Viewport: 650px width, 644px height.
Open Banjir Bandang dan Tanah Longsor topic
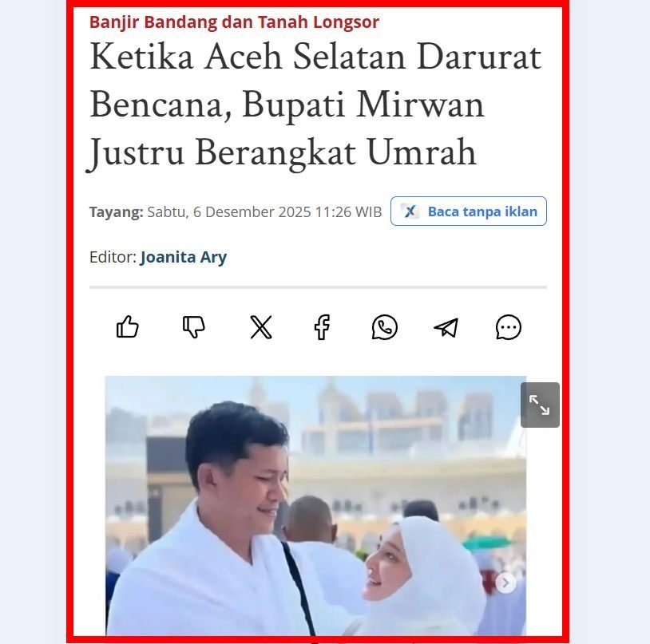click(234, 22)
